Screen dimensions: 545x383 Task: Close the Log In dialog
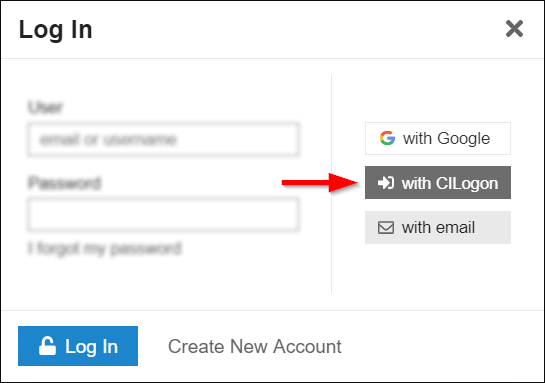coord(514,28)
